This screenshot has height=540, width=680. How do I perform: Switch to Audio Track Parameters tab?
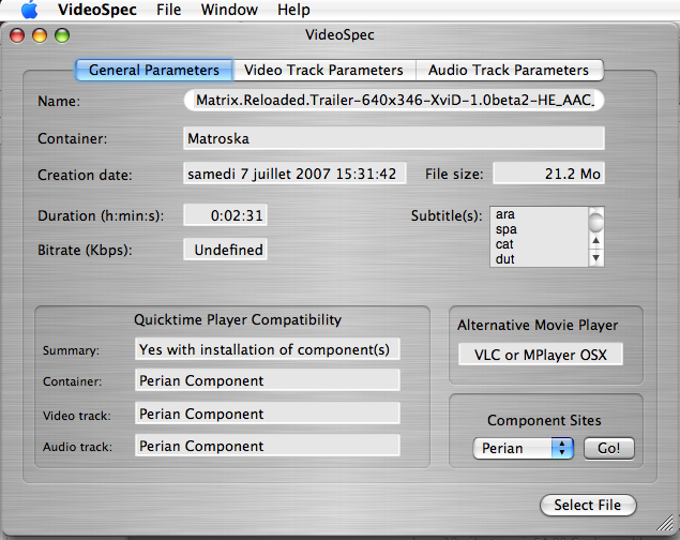pos(509,70)
